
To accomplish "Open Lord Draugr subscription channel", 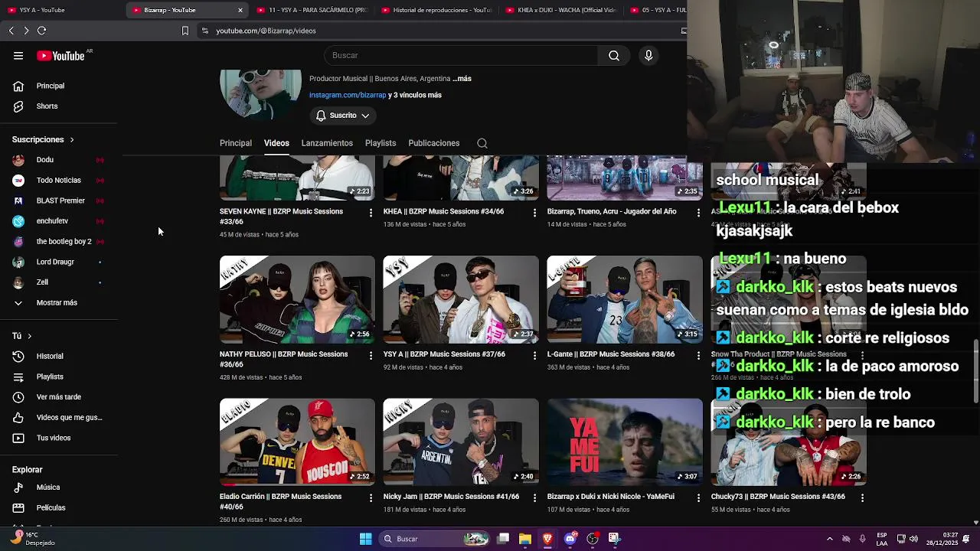I will point(59,262).
